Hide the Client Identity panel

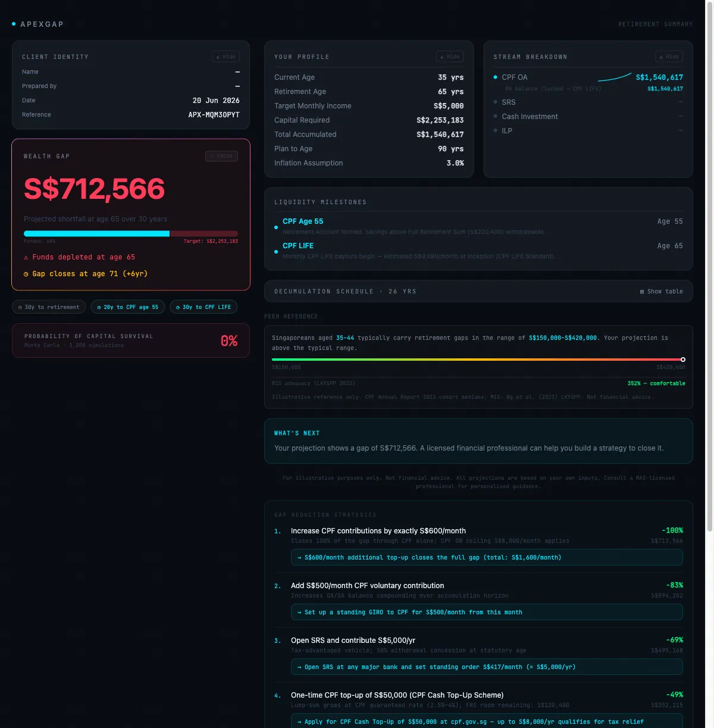226,57
